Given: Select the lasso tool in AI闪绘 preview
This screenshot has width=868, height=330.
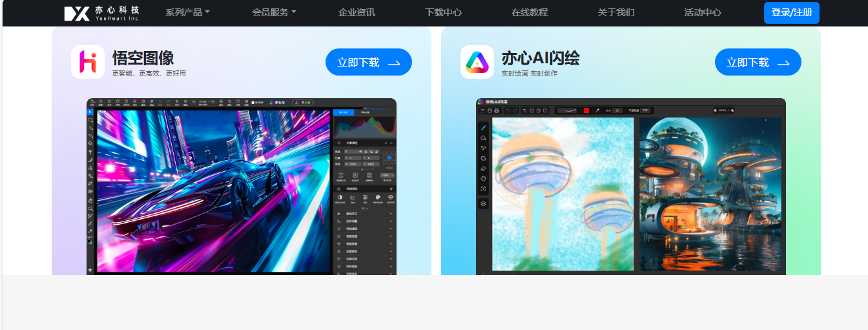Looking at the screenshot, I should 483,158.
